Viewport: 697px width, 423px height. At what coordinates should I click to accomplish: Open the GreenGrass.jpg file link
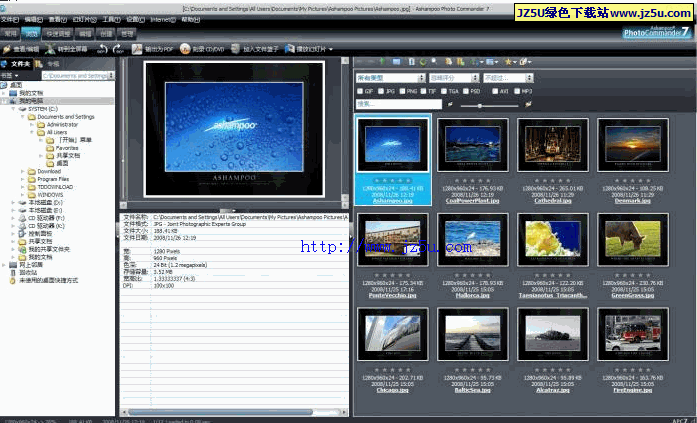coord(633,295)
